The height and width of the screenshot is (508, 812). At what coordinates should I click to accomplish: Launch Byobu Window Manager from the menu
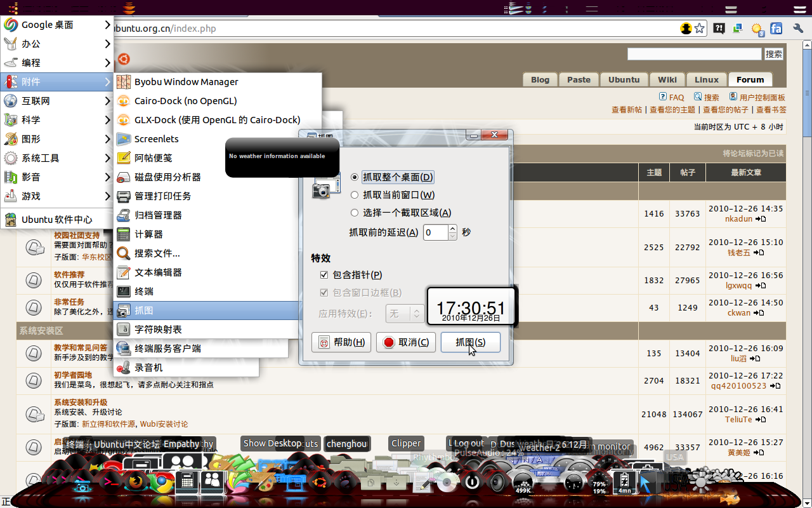[x=218, y=82]
